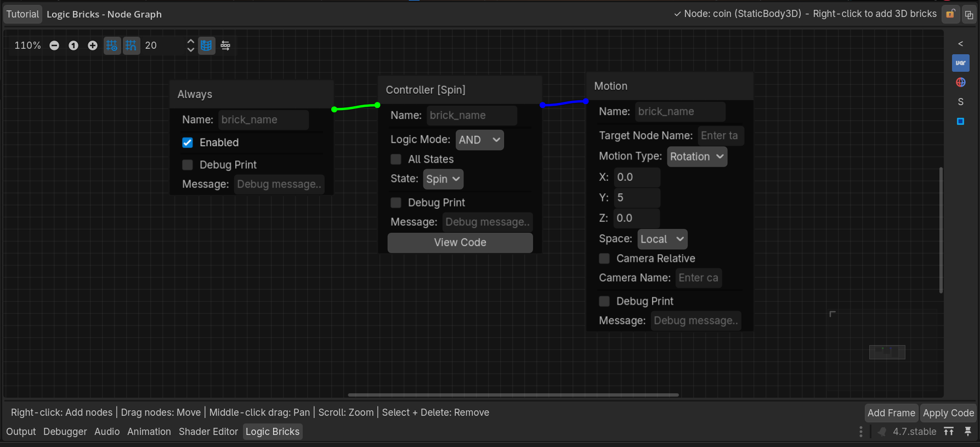Toggle grid visibility icon

112,45
